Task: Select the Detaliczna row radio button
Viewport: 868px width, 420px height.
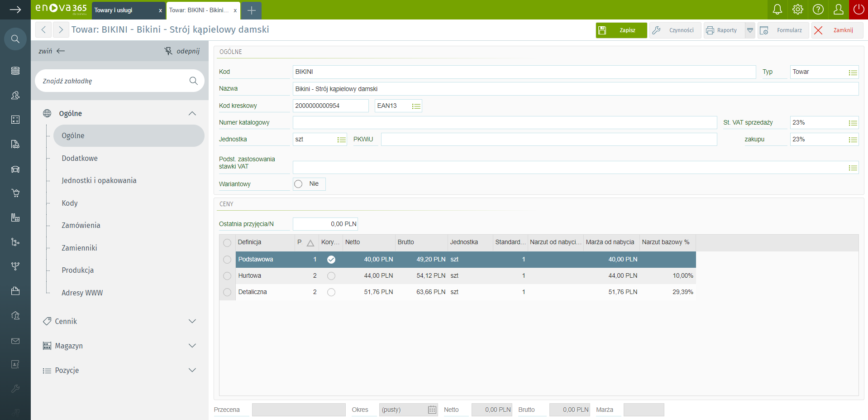Action: coord(227,292)
